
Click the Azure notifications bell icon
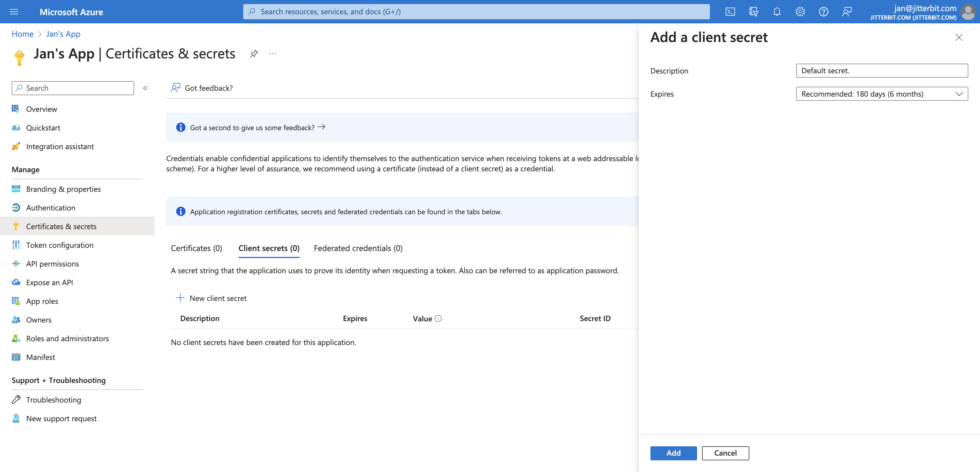coord(777,11)
